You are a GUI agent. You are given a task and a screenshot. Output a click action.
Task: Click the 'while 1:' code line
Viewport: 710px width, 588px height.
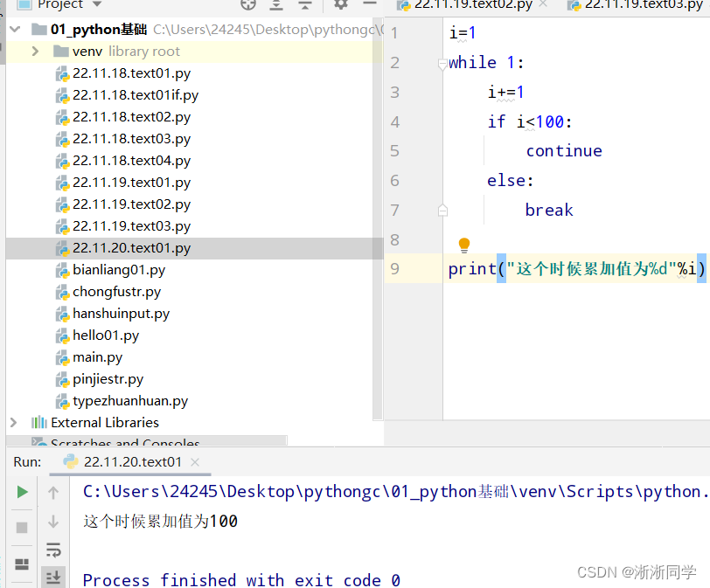[x=486, y=62]
